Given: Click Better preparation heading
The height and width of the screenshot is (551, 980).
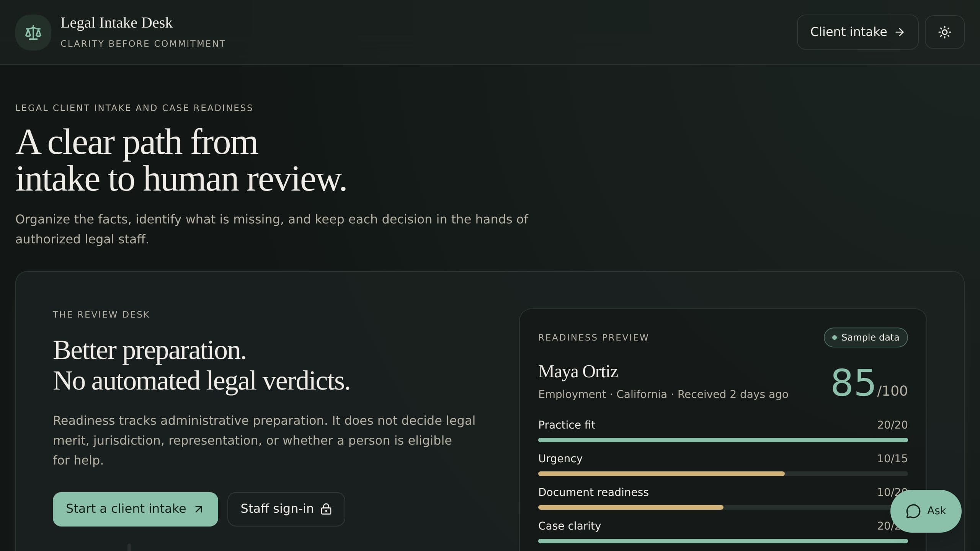Looking at the screenshot, I should point(149,350).
